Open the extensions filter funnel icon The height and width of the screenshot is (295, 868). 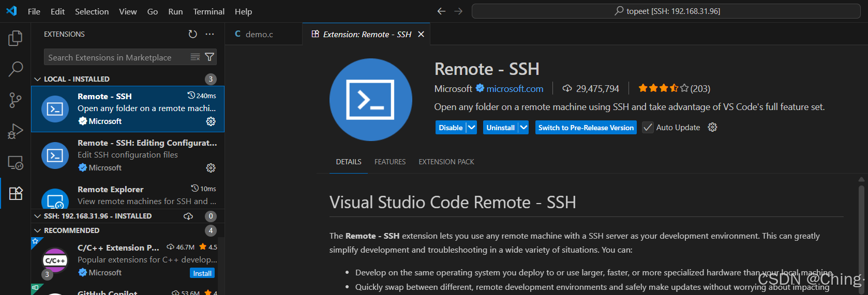tap(209, 57)
